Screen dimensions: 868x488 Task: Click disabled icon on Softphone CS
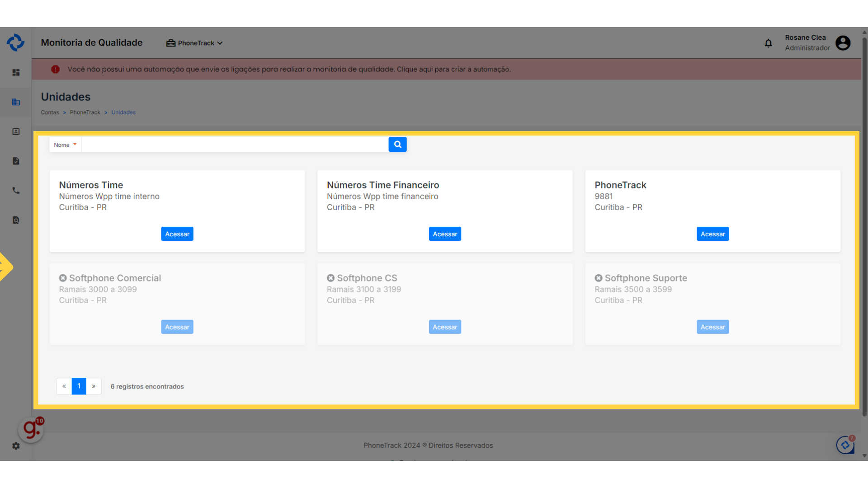pos(331,278)
